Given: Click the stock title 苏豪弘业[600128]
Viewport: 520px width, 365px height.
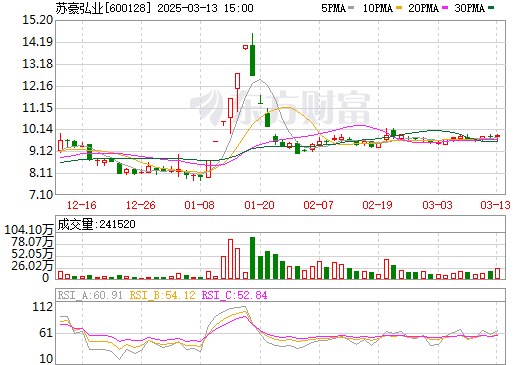Looking at the screenshot, I should [x=103, y=8].
